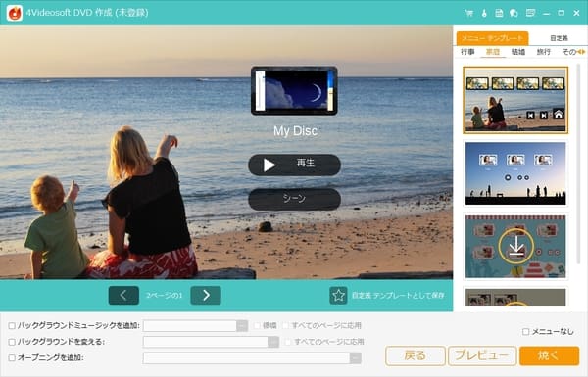The width and height of the screenshot is (588, 377).
Task: Open browse button of opening field
Action: [356, 357]
